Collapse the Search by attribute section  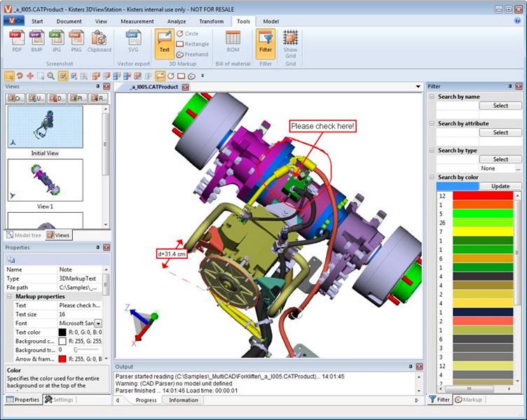(x=432, y=123)
